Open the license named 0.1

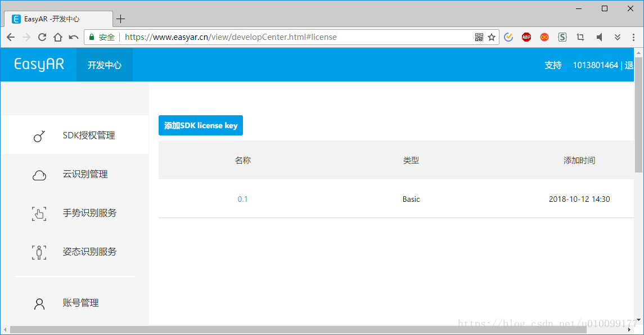(242, 199)
